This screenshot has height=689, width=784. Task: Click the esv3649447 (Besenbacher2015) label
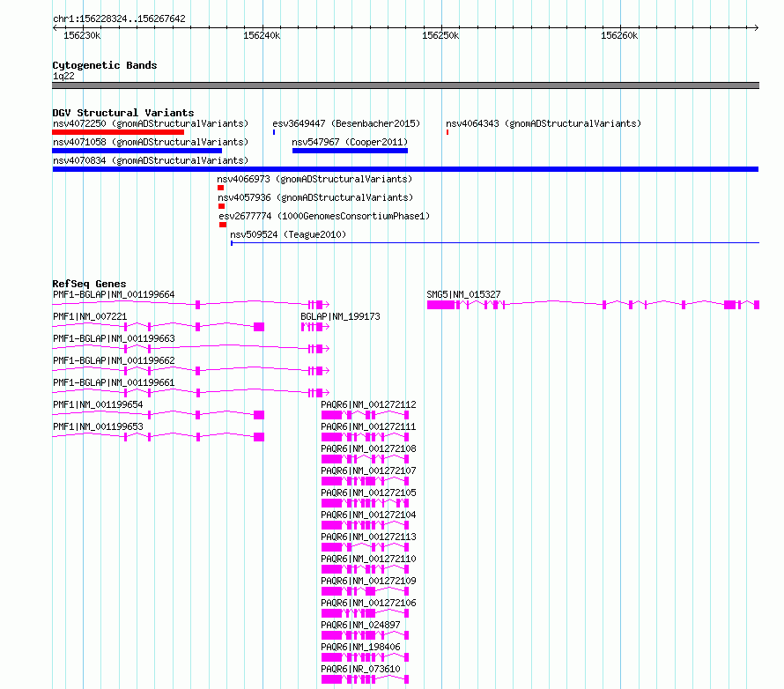(x=346, y=123)
